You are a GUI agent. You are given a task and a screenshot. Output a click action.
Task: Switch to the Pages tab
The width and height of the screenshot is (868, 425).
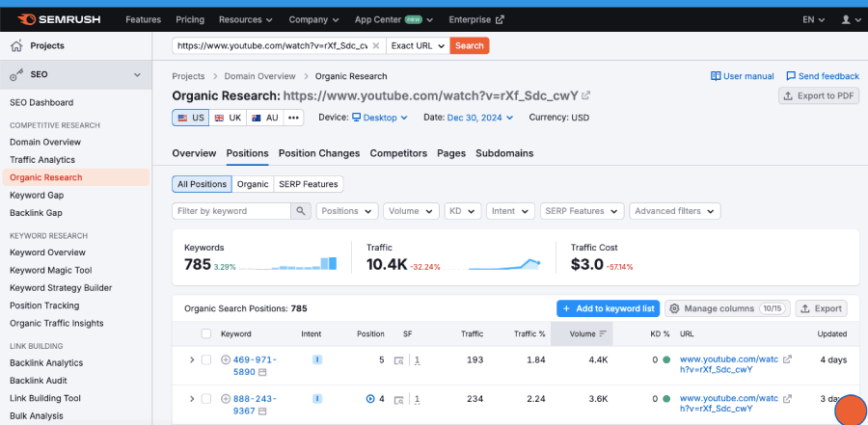[451, 153]
